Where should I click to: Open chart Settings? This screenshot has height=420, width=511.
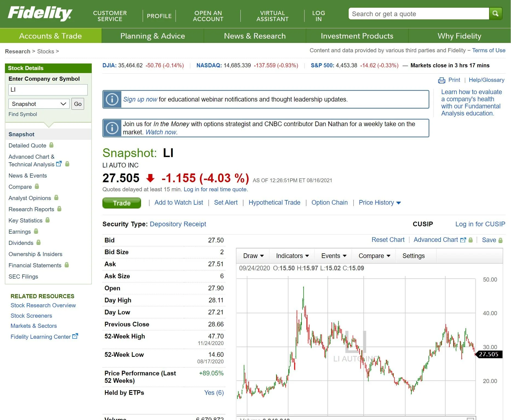pos(414,256)
